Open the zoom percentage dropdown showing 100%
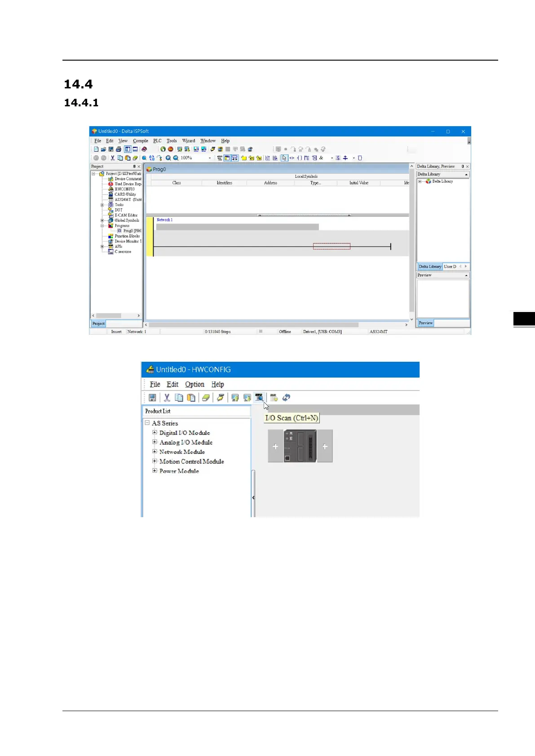This screenshot has width=535, height=756. (209, 158)
